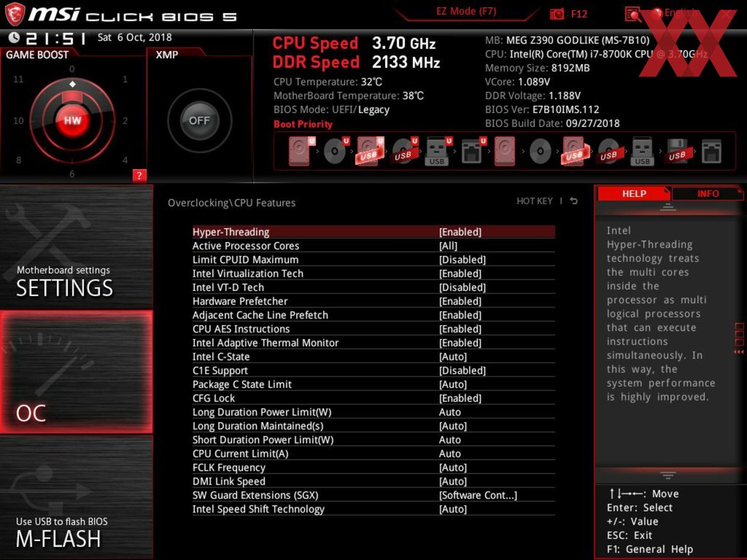The height and width of the screenshot is (560, 747).
Task: Toggle CPU AES Instructions setting
Action: tap(374, 329)
